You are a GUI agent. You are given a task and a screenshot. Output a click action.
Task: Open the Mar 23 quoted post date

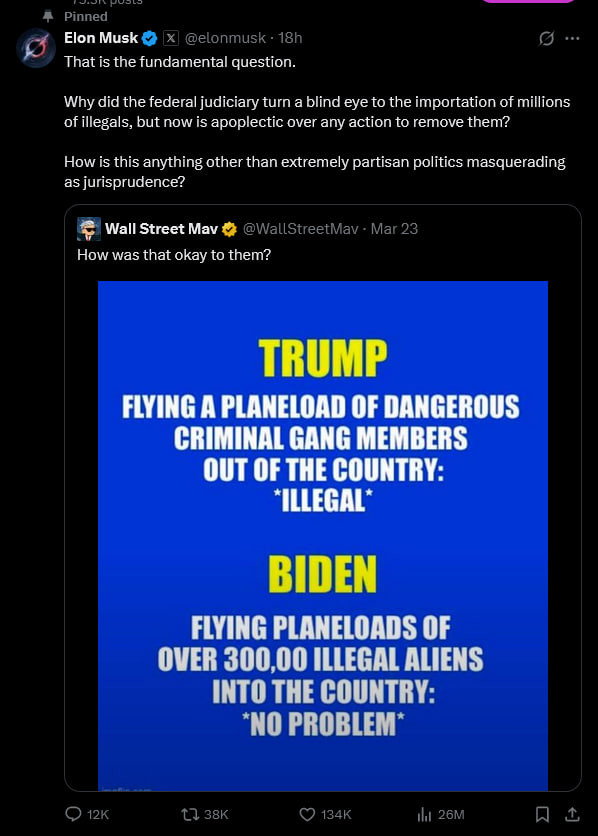click(x=394, y=229)
